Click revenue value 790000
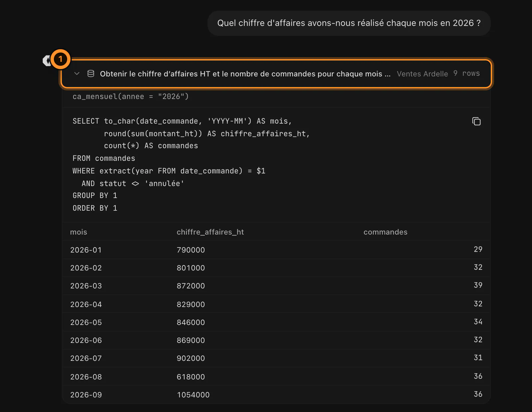 [x=191, y=250]
